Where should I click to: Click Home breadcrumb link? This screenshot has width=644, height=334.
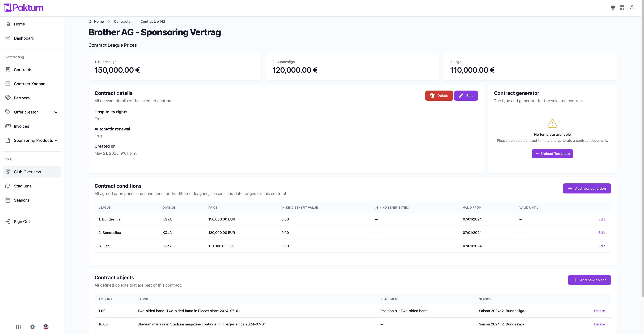click(x=99, y=22)
